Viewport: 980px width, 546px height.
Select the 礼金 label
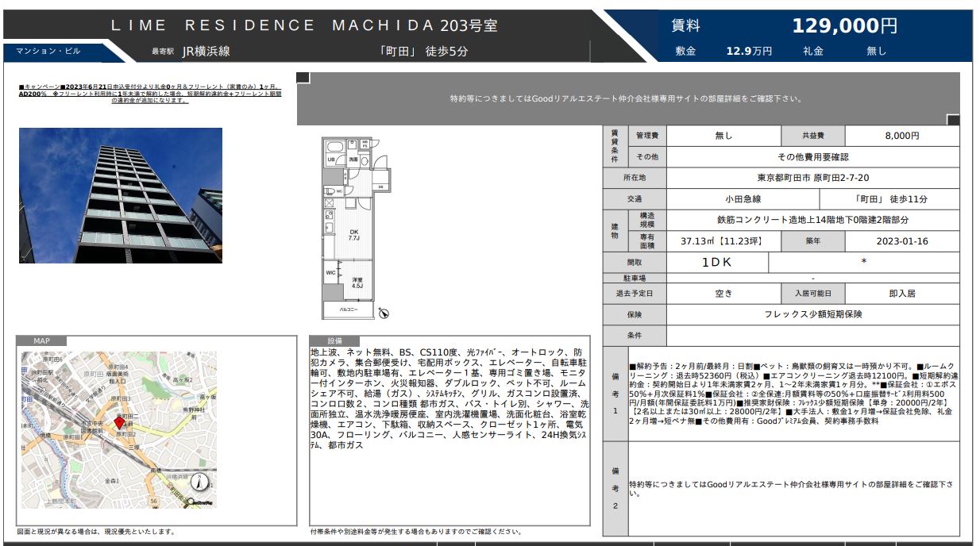tap(812, 51)
